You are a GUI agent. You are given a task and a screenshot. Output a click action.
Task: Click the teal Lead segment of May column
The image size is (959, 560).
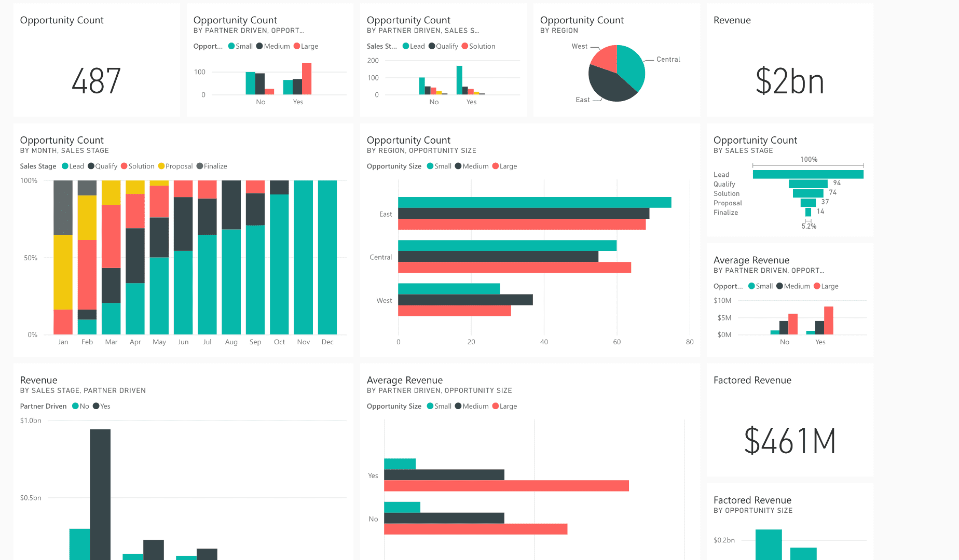[x=159, y=296]
